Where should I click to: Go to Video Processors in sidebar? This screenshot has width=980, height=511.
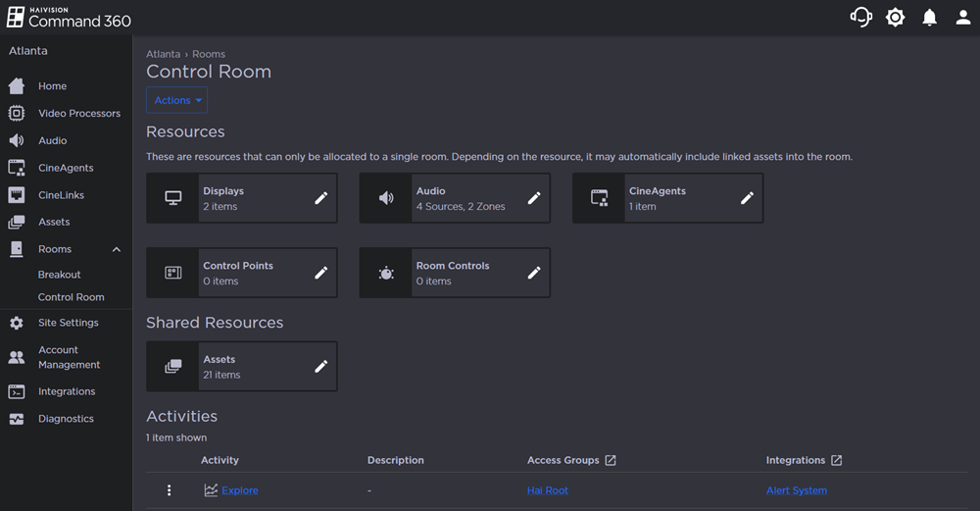point(78,114)
